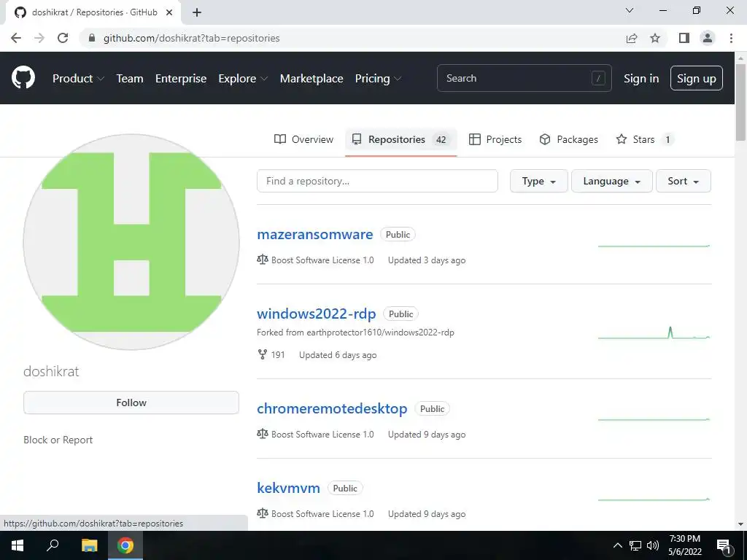Click "Updated 3 days ago" text
The width and height of the screenshot is (747, 560).
point(426,260)
